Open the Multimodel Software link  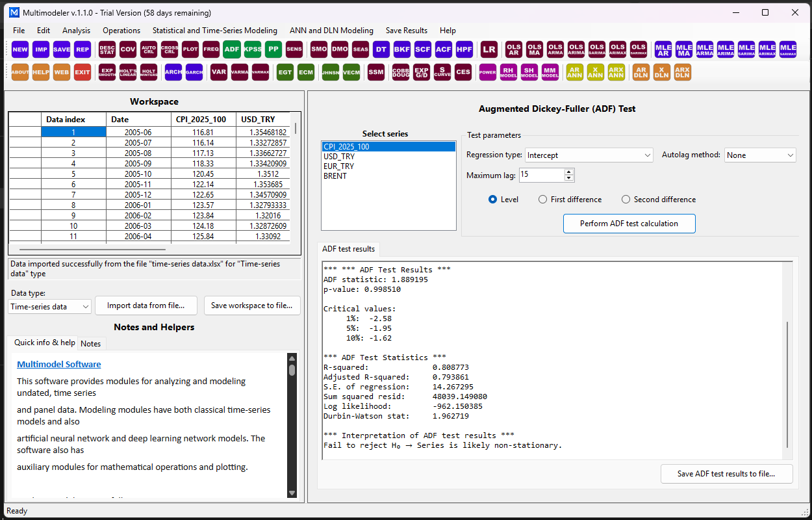[x=59, y=365]
